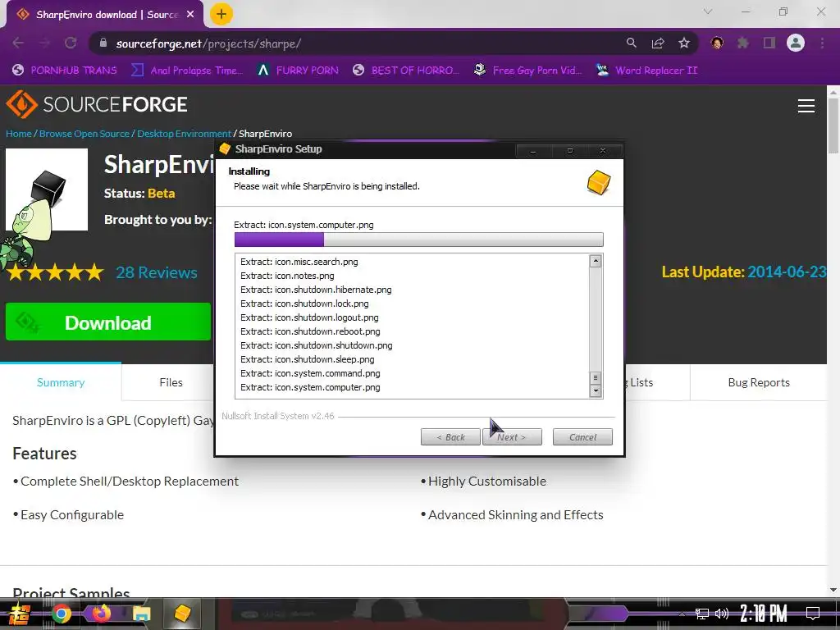The width and height of the screenshot is (840, 630).
Task: Click the log list scroll down arrow
Action: click(x=596, y=390)
